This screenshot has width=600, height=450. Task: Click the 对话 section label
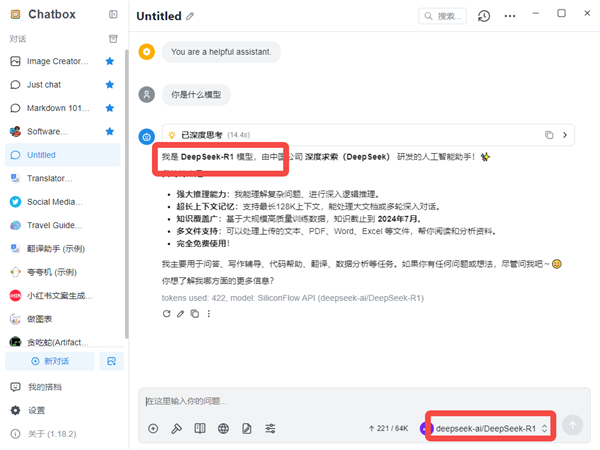point(18,39)
